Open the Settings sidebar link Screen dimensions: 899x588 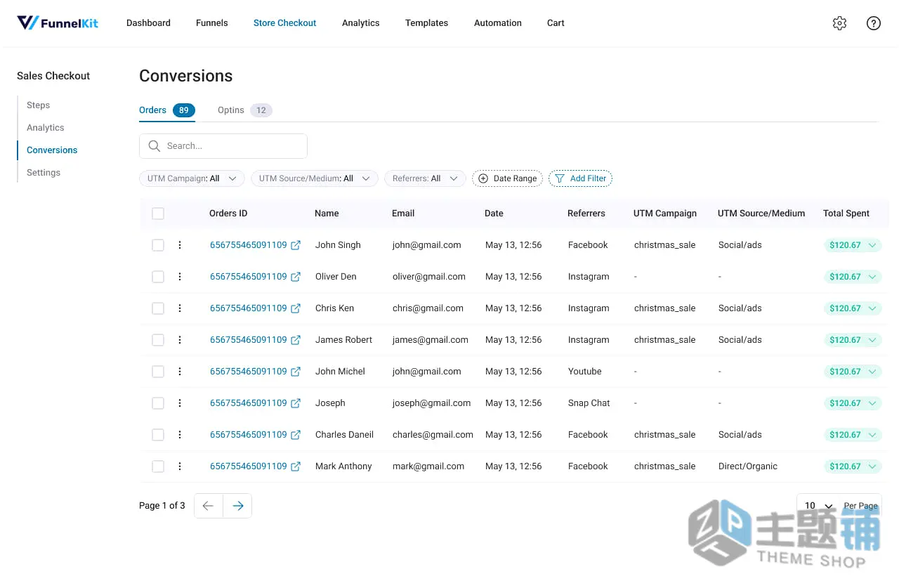(x=44, y=173)
